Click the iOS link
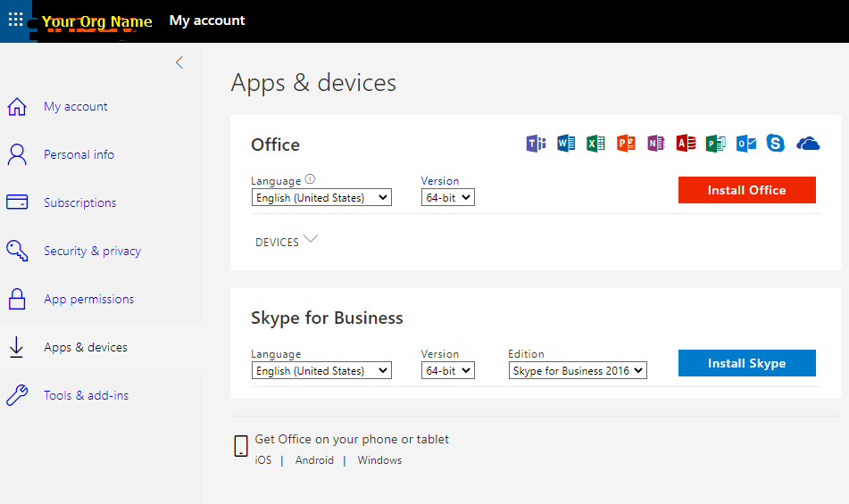 263,460
